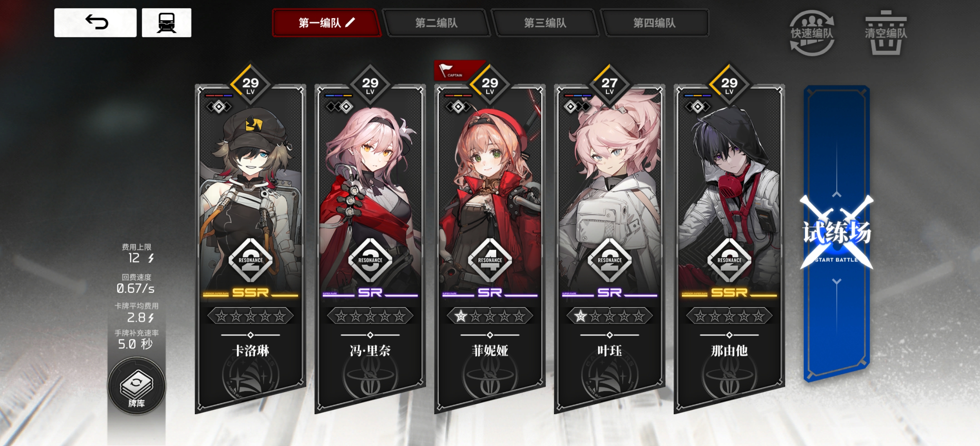Click 卡洛琳's Resonance 2 badge
Image resolution: width=980 pixels, height=446 pixels.
[250, 260]
